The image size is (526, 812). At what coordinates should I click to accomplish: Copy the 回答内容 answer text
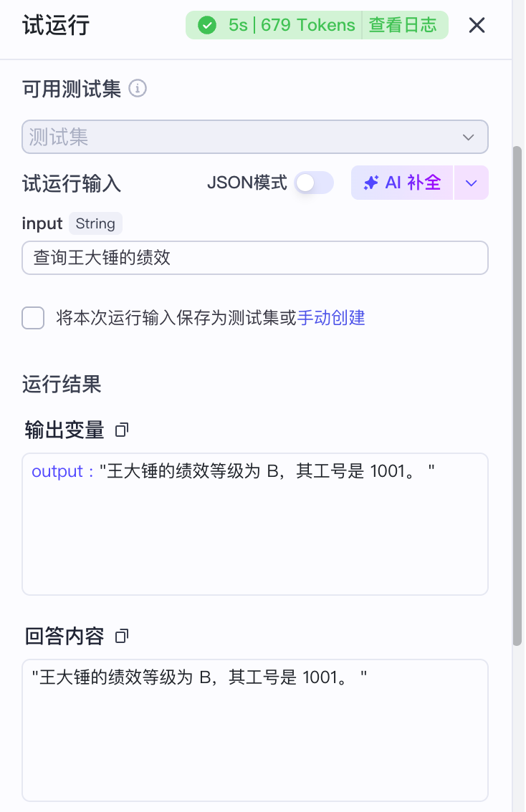122,636
